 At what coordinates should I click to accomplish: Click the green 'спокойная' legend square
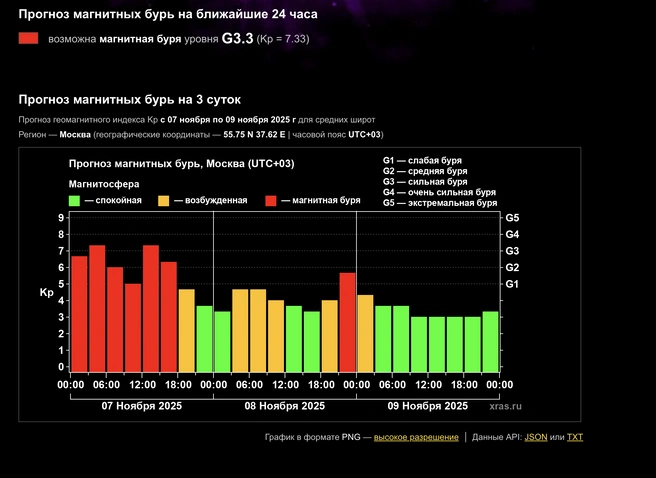pos(74,200)
